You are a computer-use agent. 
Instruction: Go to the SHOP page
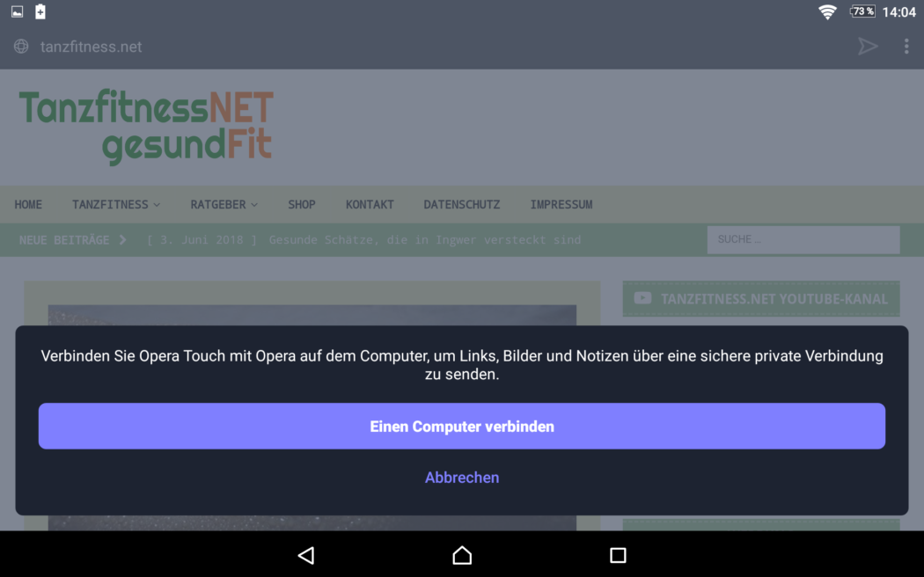click(x=302, y=204)
